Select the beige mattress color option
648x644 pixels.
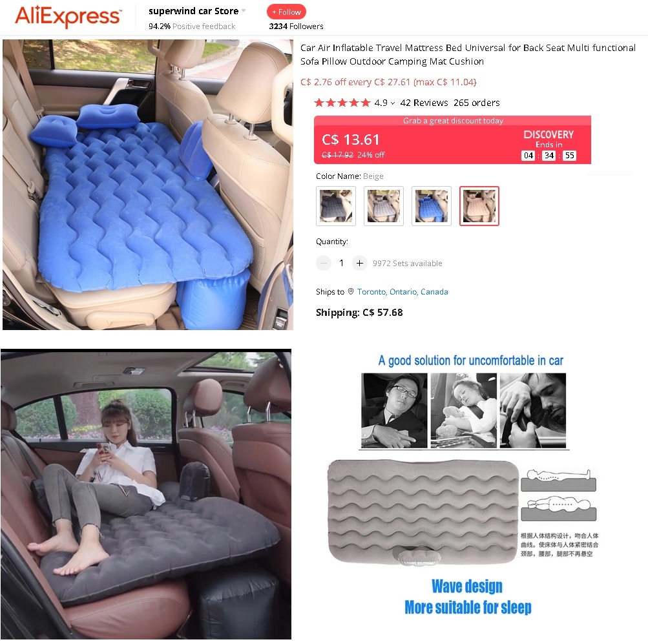[479, 206]
